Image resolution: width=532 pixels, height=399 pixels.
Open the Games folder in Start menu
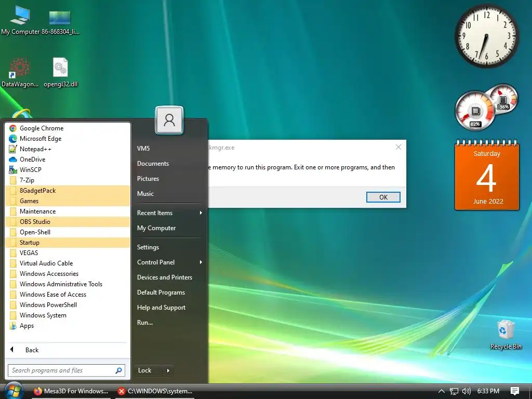click(x=68, y=201)
